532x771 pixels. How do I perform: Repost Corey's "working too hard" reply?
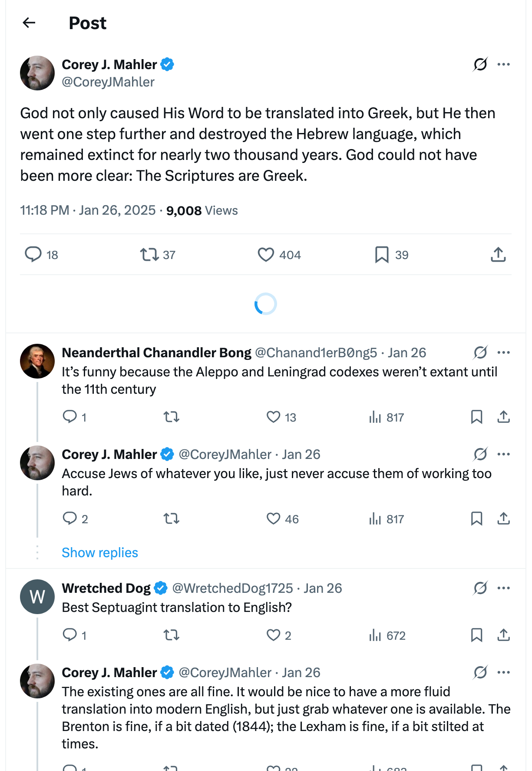172,518
